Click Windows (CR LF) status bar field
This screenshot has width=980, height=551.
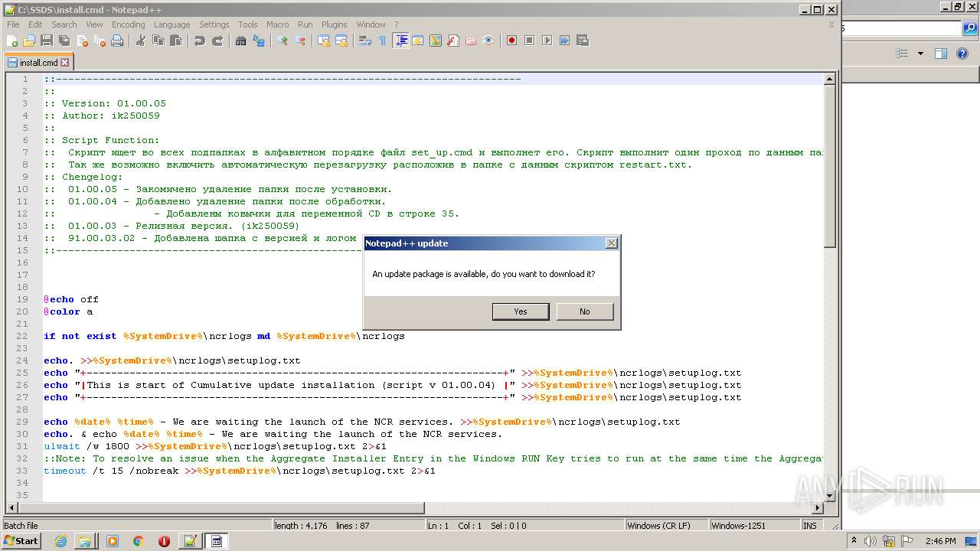pos(665,526)
